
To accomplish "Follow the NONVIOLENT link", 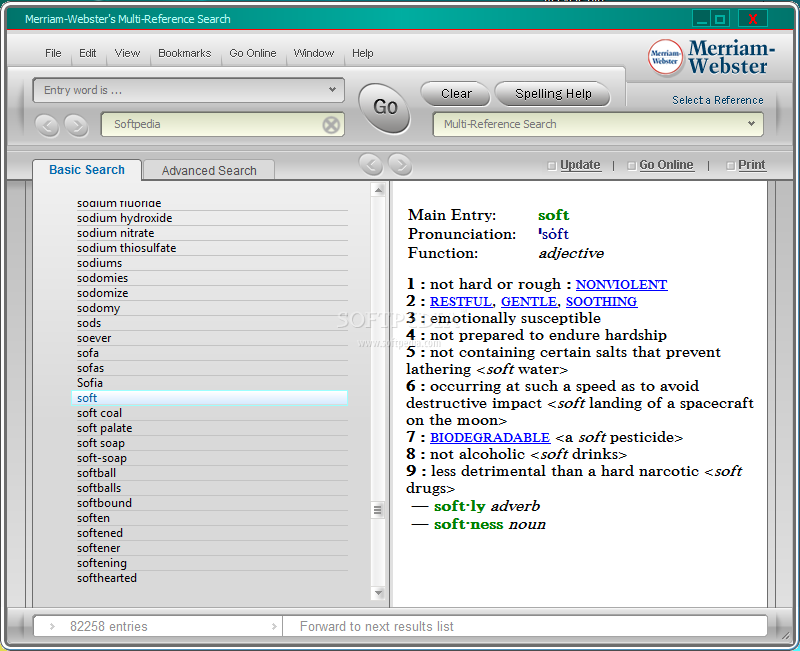I will tap(621, 285).
